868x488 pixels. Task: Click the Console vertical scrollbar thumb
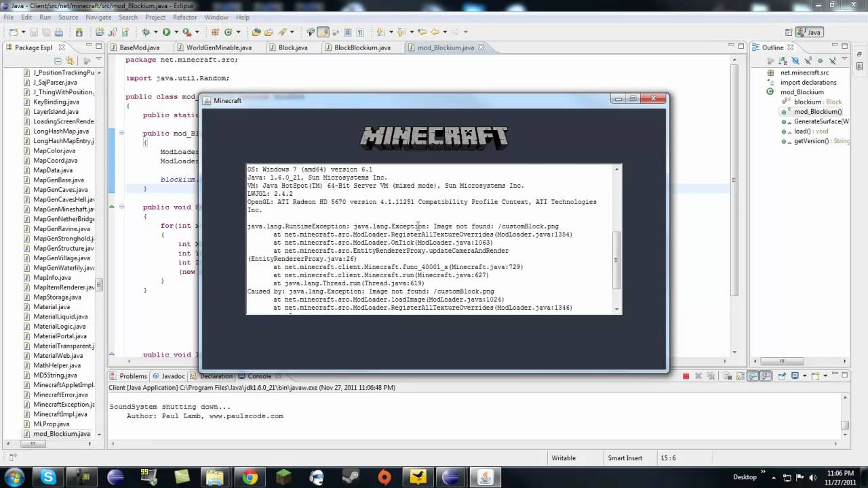[x=845, y=426]
